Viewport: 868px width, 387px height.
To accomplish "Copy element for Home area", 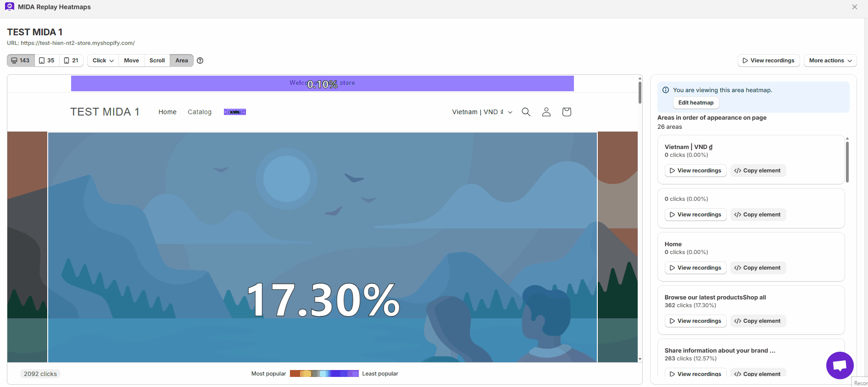I will (758, 268).
